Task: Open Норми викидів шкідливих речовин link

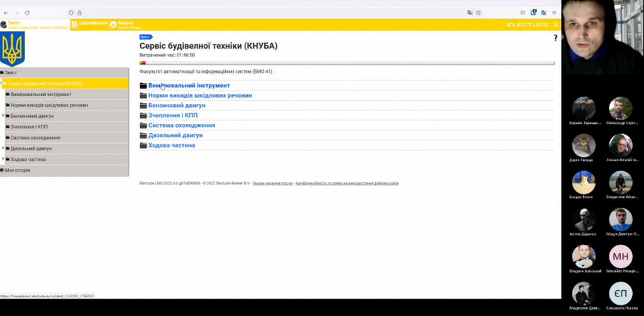Action: tap(200, 95)
